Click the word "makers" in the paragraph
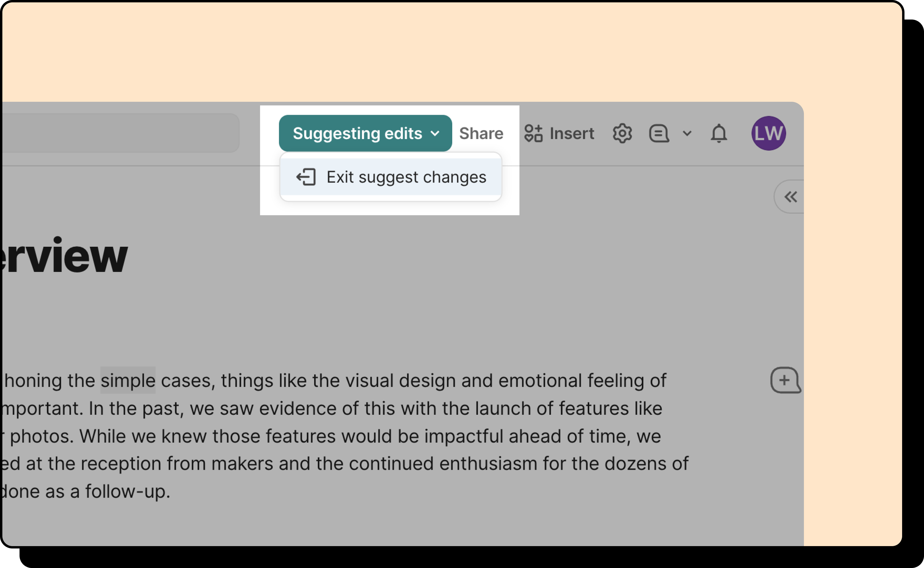Image resolution: width=924 pixels, height=568 pixels. pos(242,464)
